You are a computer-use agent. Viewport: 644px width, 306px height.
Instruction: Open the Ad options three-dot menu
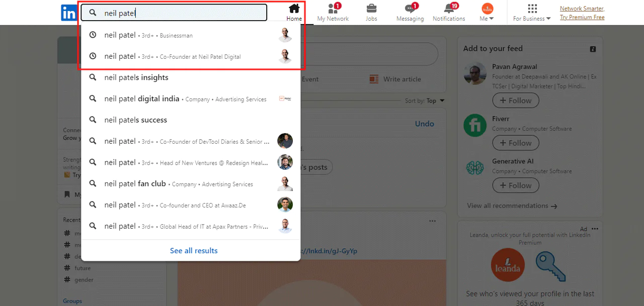click(x=595, y=229)
